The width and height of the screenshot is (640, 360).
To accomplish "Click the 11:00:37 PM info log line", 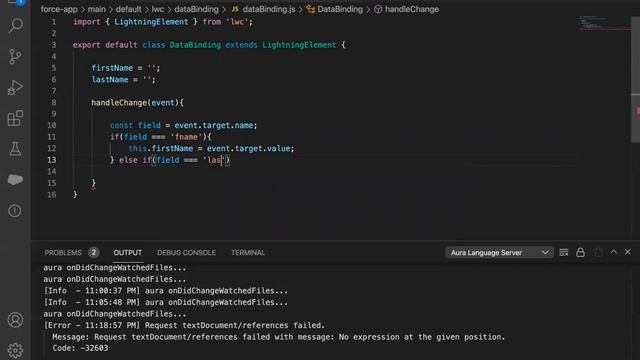I will pos(165,291).
